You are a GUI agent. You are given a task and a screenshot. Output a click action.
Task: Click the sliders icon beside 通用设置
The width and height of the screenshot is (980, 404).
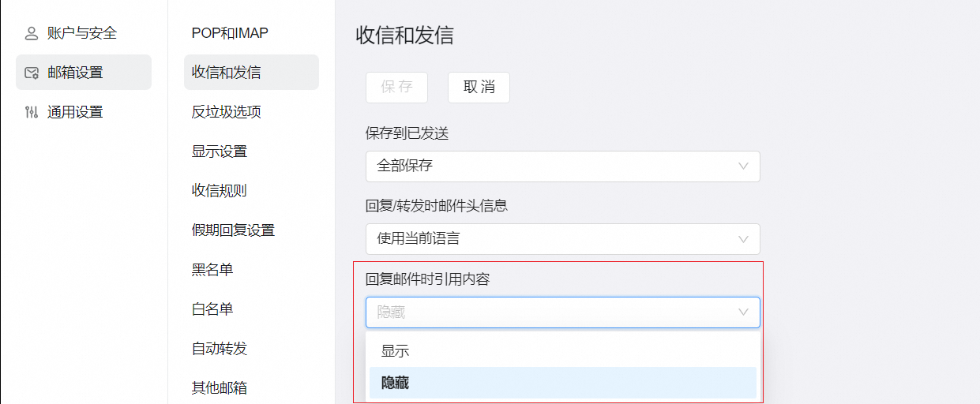(32, 112)
